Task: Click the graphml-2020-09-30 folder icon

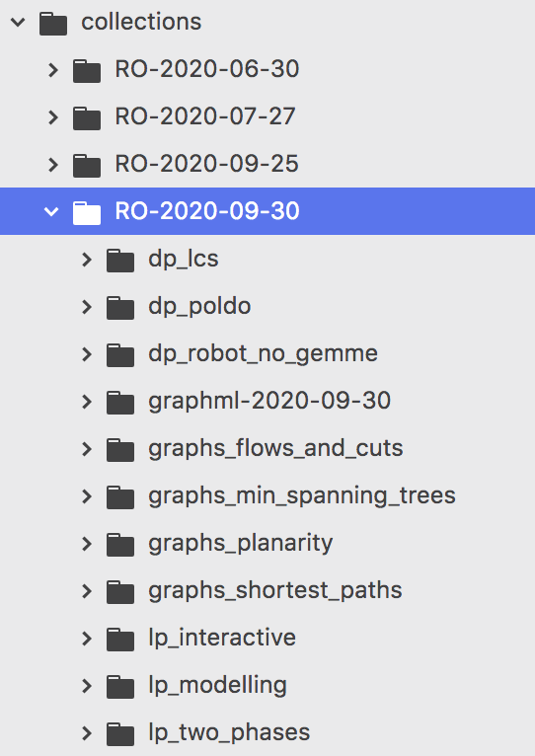Action: [120, 402]
